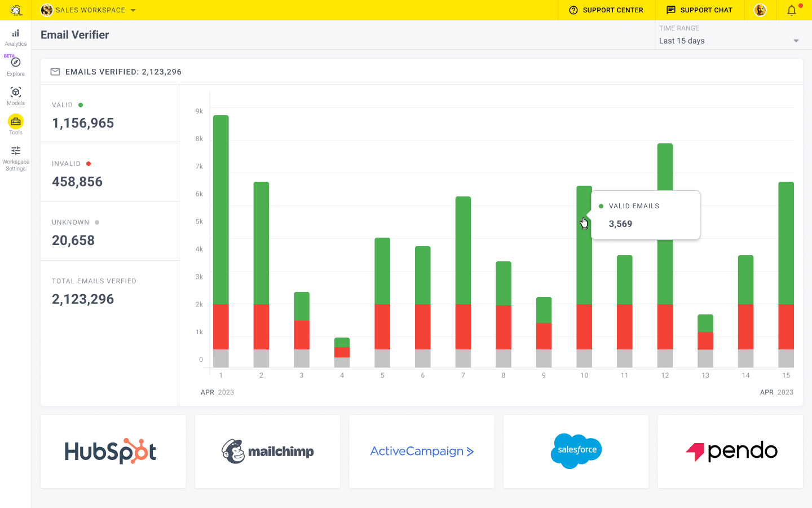Go to Models in the sidebar
The height and width of the screenshot is (508, 812).
(x=16, y=93)
